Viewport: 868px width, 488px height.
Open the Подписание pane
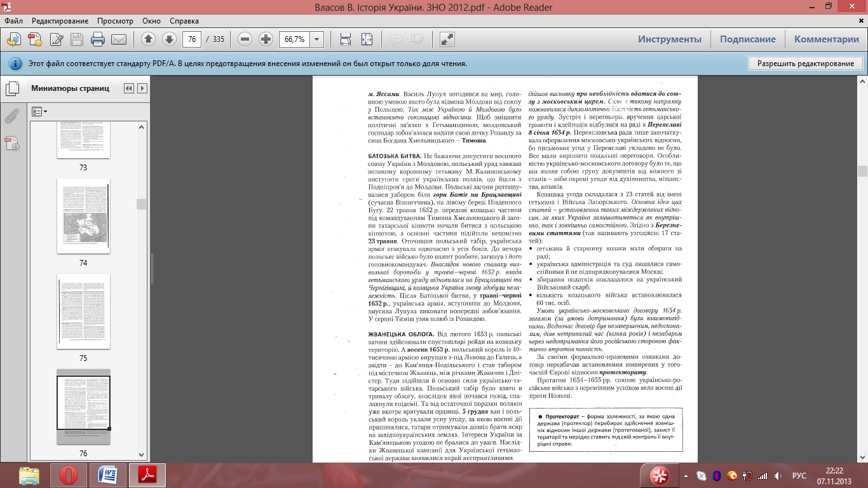tap(748, 39)
